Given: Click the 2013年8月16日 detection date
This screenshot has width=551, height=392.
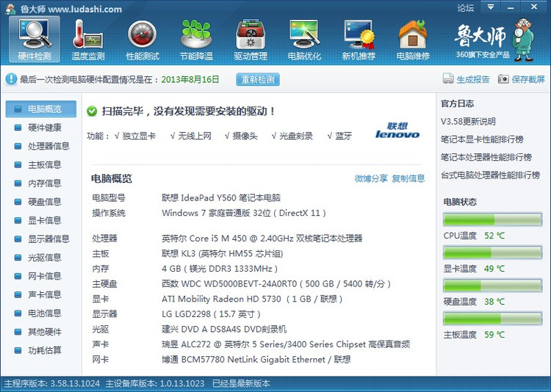Looking at the screenshot, I should 190,79.
